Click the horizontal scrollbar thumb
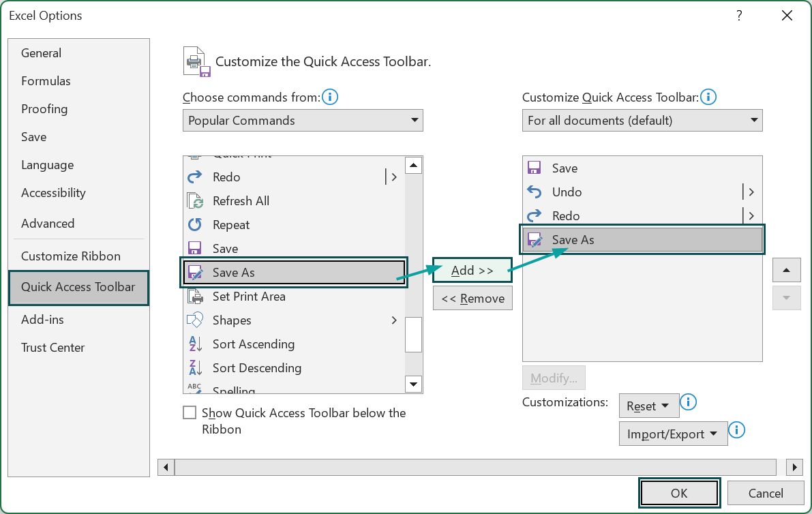The image size is (812, 514). [475, 468]
